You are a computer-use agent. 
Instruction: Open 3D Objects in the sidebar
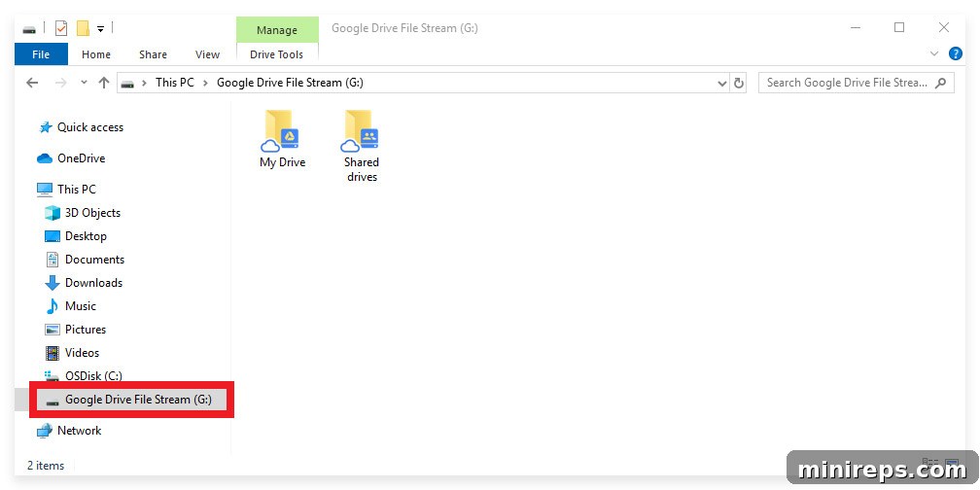click(x=83, y=213)
